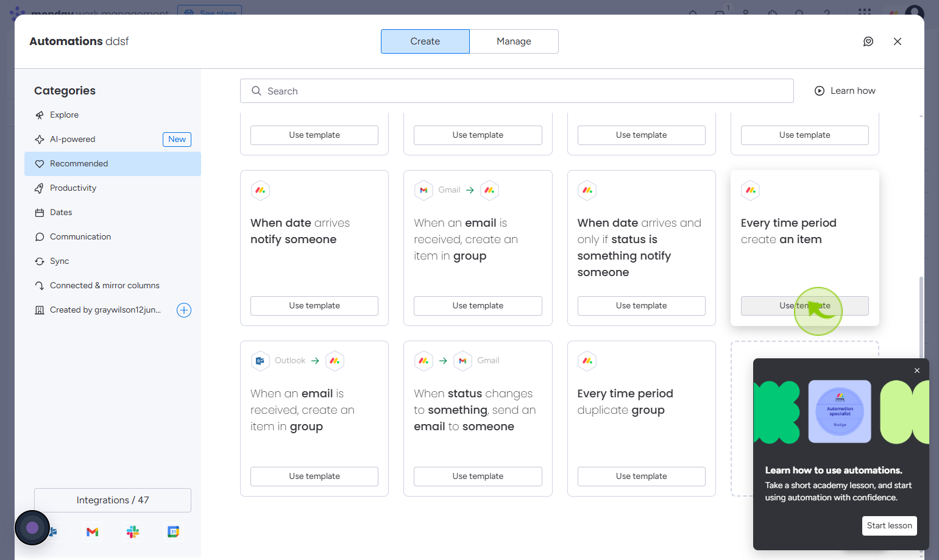Click the Created by building icon
Image resolution: width=939 pixels, height=560 pixels.
pyautogui.click(x=40, y=310)
